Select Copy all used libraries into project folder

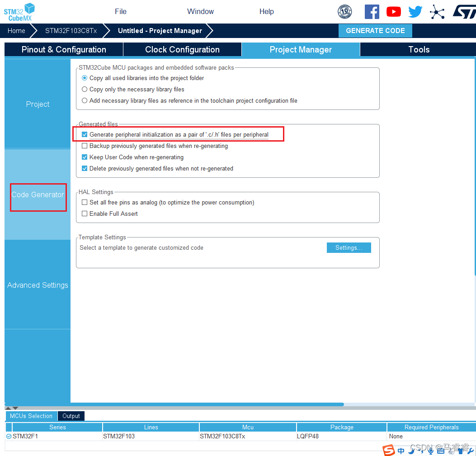85,78
